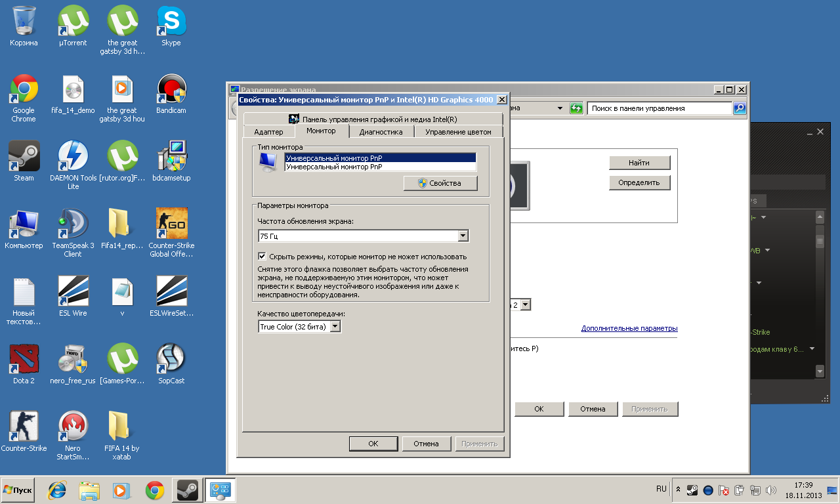Screen dimensions: 840x504
Task: Select the Nero StartSmart desktop icon
Action: [73, 436]
